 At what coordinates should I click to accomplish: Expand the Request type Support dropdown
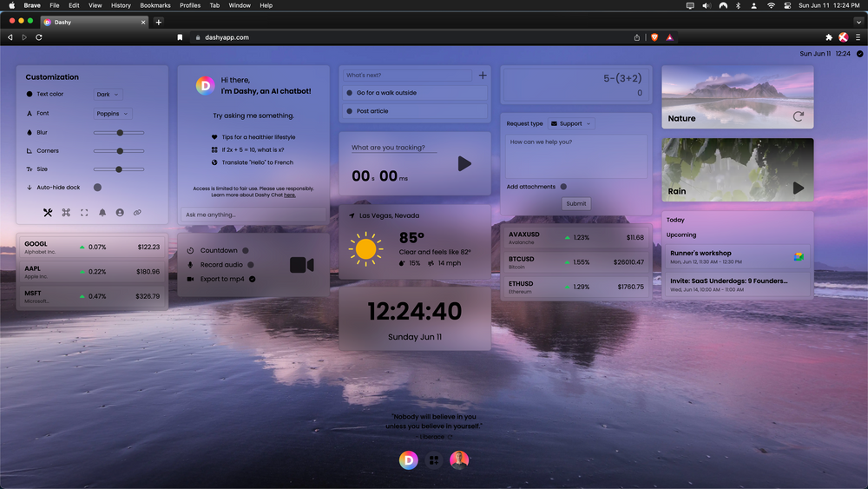pyautogui.click(x=571, y=123)
